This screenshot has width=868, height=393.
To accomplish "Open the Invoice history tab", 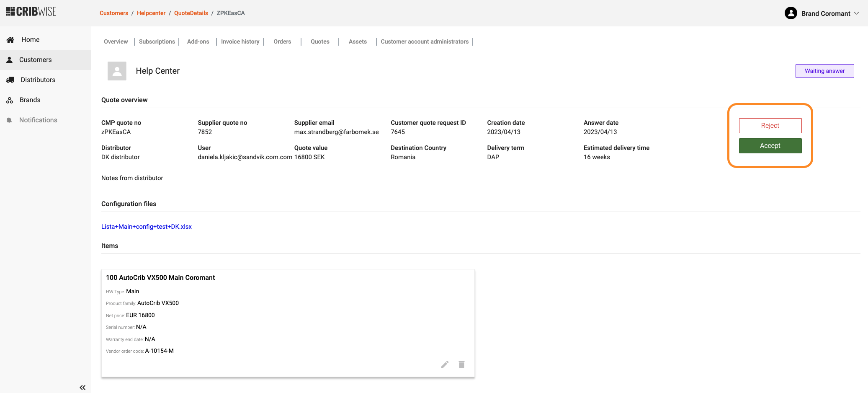I will click(240, 42).
